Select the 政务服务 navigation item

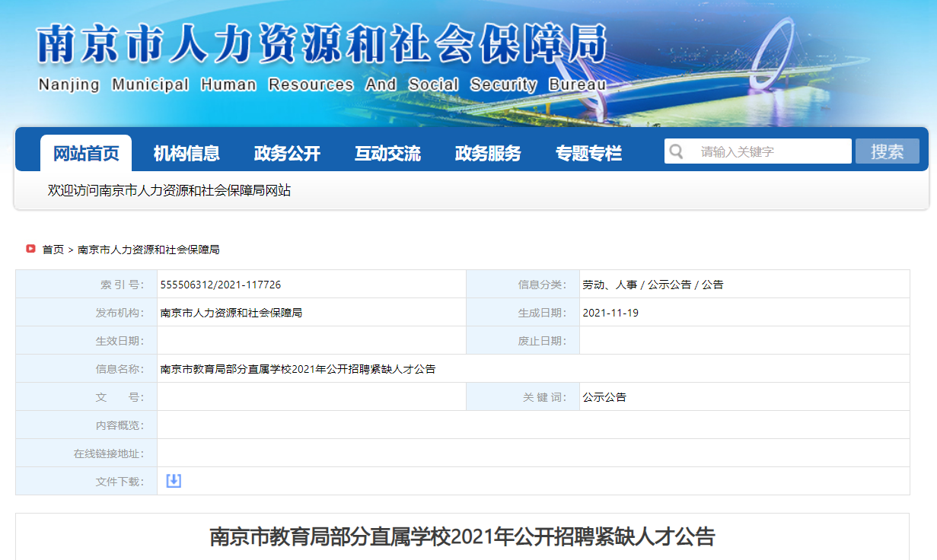point(488,154)
